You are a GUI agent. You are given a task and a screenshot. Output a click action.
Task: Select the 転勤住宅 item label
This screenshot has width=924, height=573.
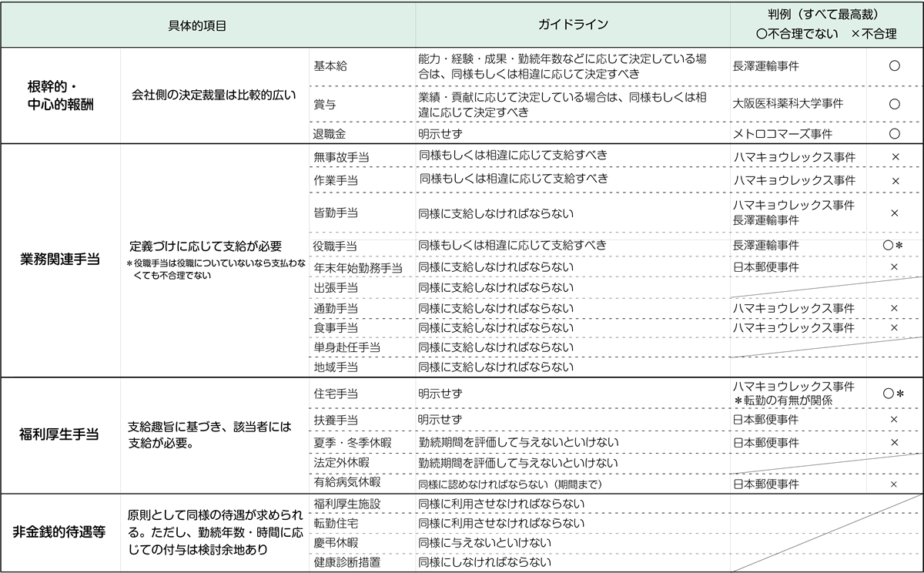coord(336,523)
